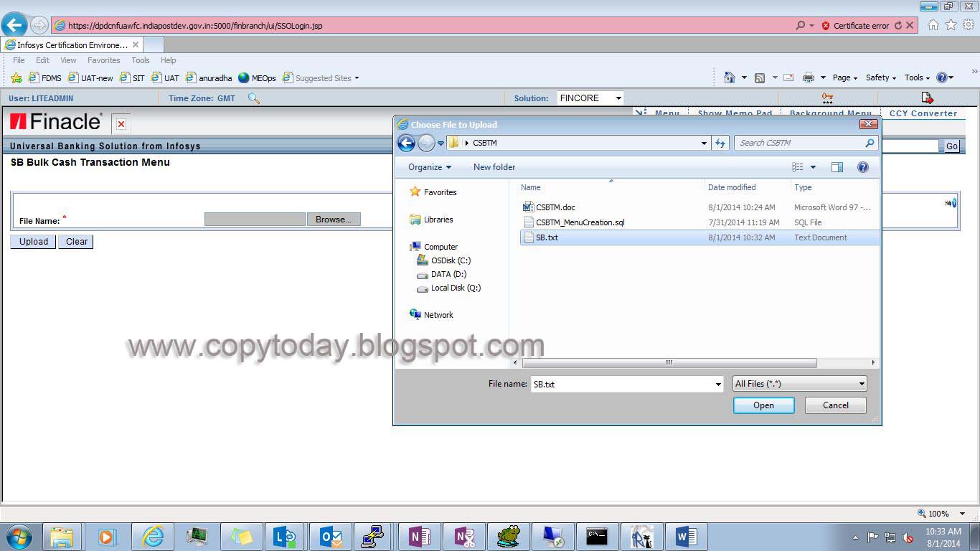
Task: Add to favorites bar star icon
Action: [16, 78]
